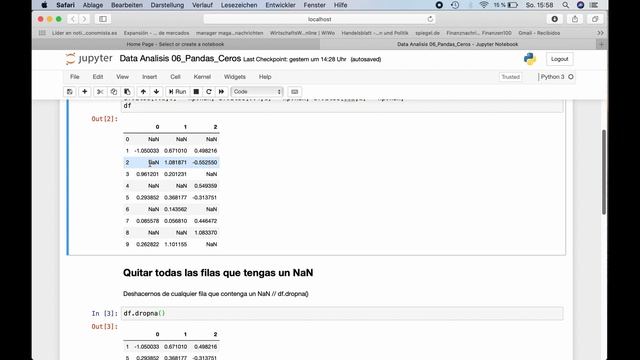The height and width of the screenshot is (360, 640).
Task: Run the selected cell
Action: point(177,92)
